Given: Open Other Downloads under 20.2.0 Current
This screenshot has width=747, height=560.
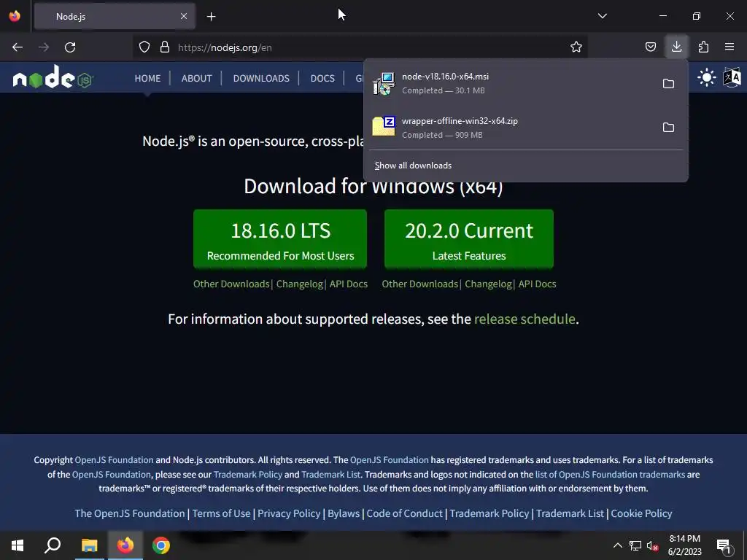Looking at the screenshot, I should pyautogui.click(x=419, y=284).
